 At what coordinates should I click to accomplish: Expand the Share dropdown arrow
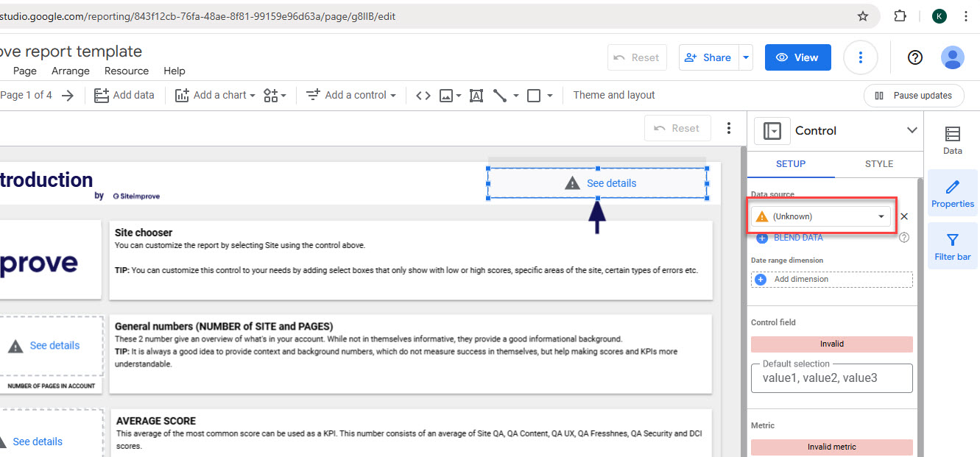tap(746, 57)
